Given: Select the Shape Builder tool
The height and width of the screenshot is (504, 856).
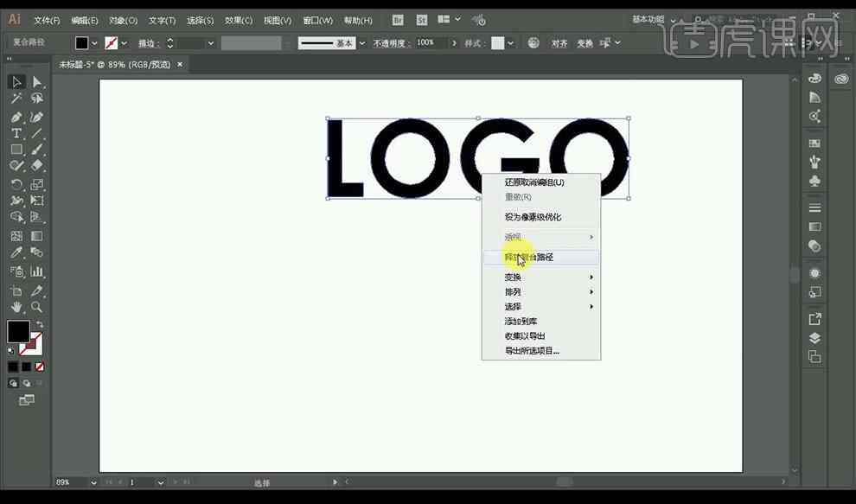Looking at the screenshot, I should 16,217.
